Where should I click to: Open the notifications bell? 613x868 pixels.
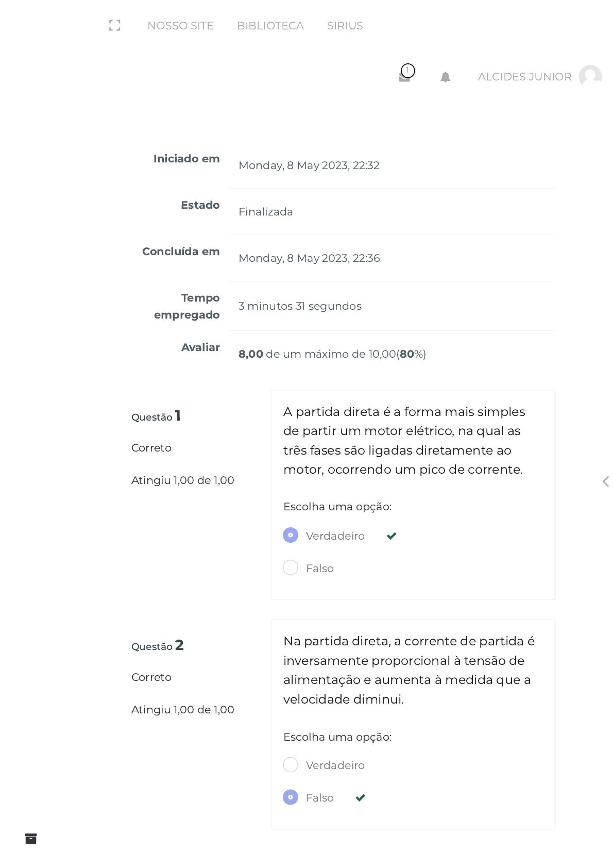(x=446, y=77)
